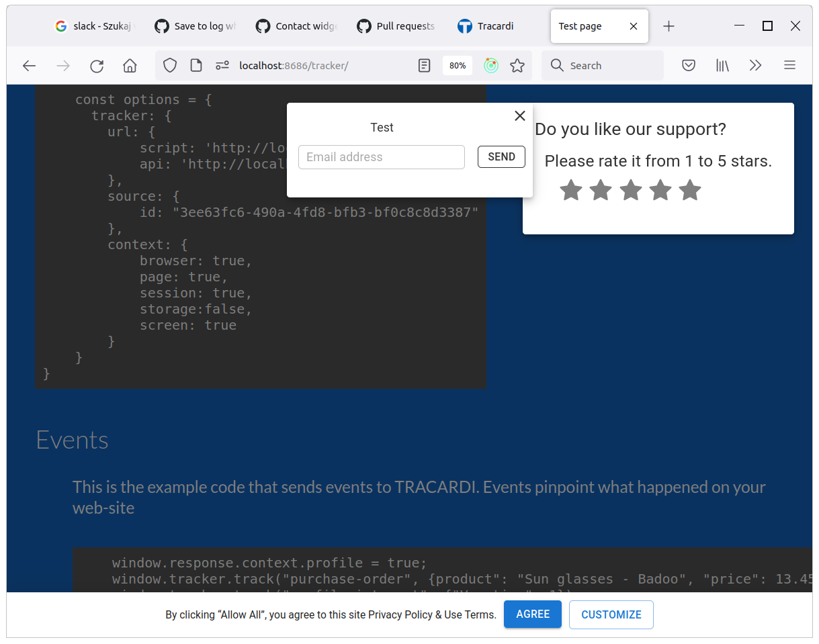819x644 pixels.
Task: Switch to the Pull requests tab
Action: 396,26
